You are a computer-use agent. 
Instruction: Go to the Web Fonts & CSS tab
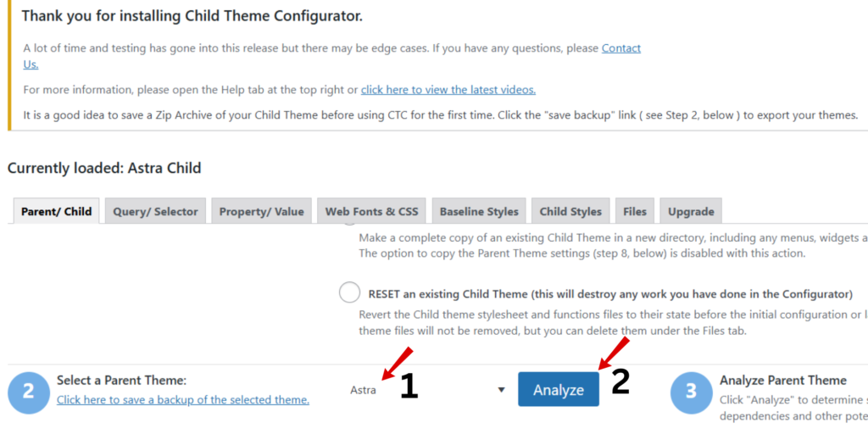pos(371,211)
